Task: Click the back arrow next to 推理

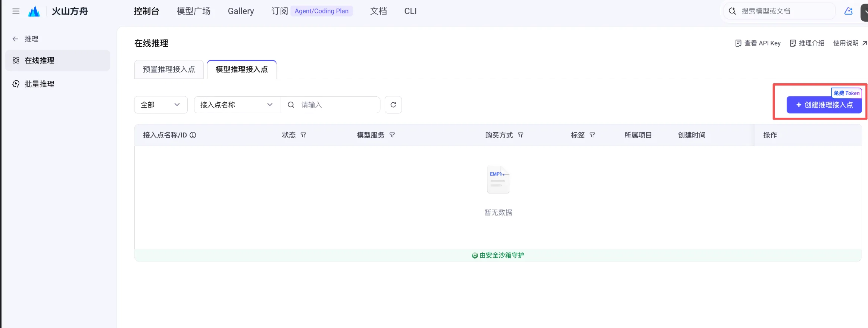Action: [x=15, y=39]
